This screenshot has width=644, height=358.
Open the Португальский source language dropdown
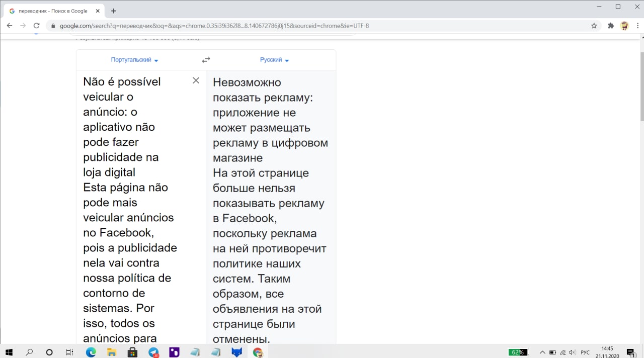tap(134, 60)
